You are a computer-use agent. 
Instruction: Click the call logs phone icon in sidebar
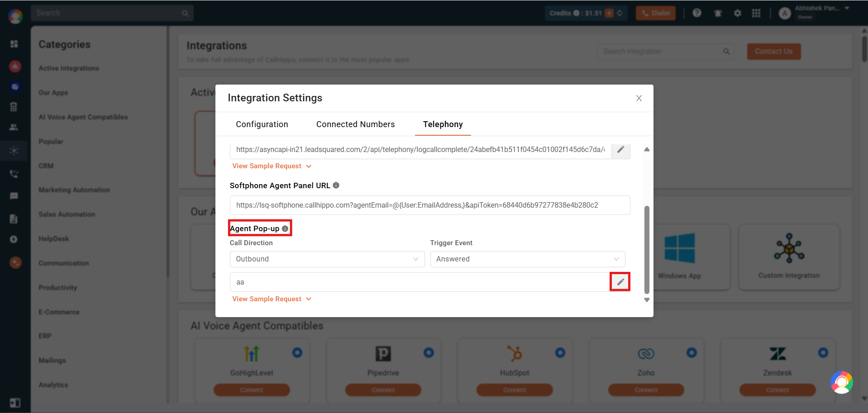[x=14, y=174]
